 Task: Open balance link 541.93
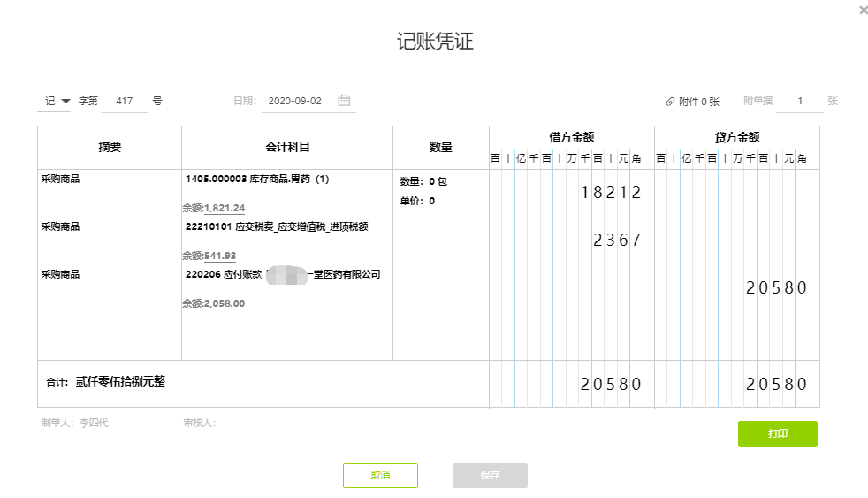(x=220, y=256)
